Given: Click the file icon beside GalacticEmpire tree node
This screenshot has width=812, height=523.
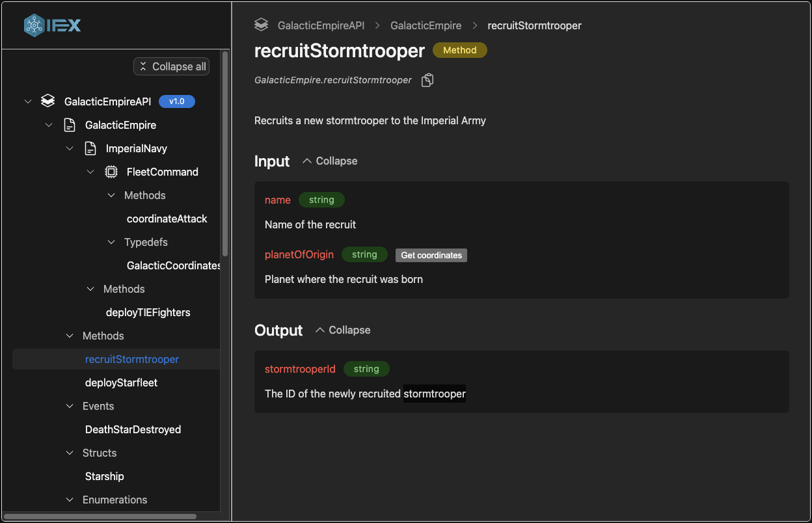Looking at the screenshot, I should pyautogui.click(x=70, y=125).
